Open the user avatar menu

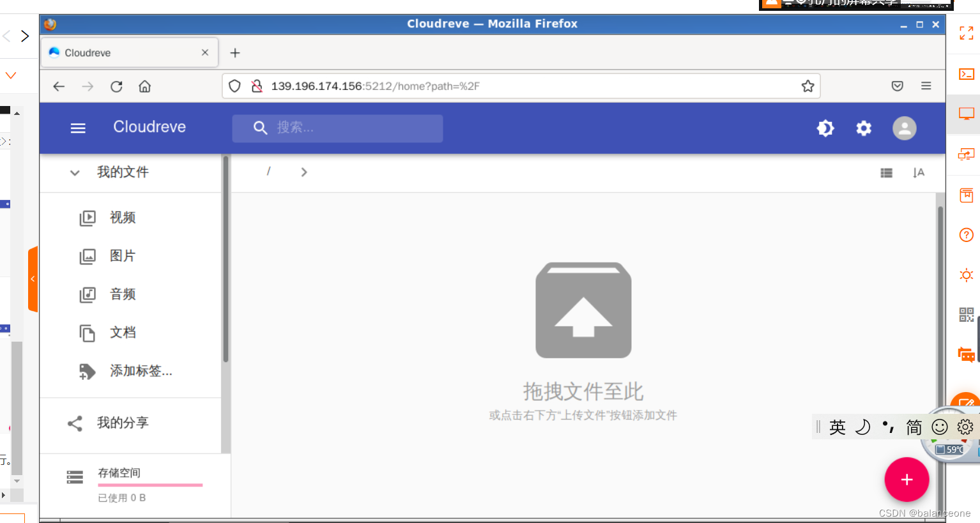coord(904,128)
